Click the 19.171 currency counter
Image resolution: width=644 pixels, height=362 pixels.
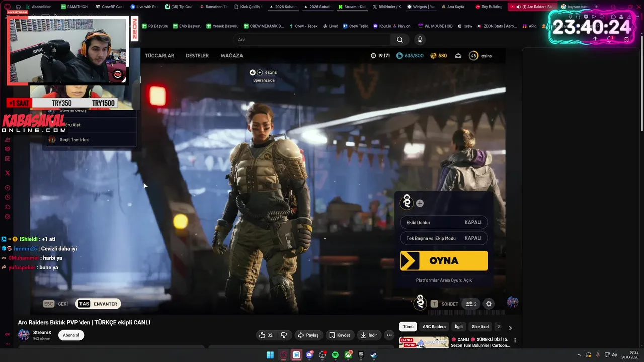point(380,56)
